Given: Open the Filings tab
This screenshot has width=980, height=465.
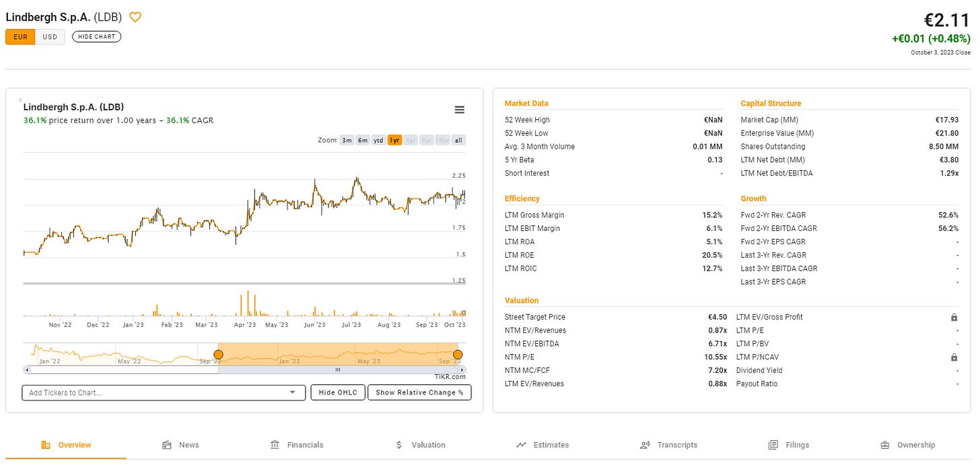Looking at the screenshot, I should (x=789, y=445).
